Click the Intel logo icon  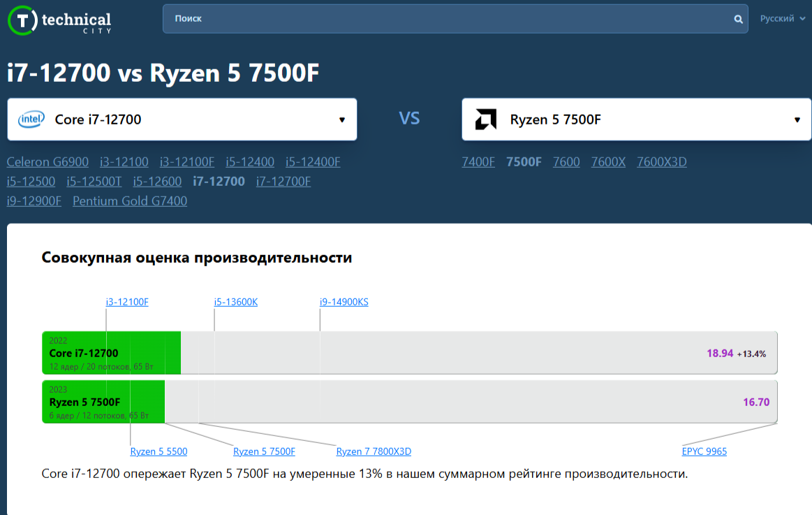[x=31, y=119]
